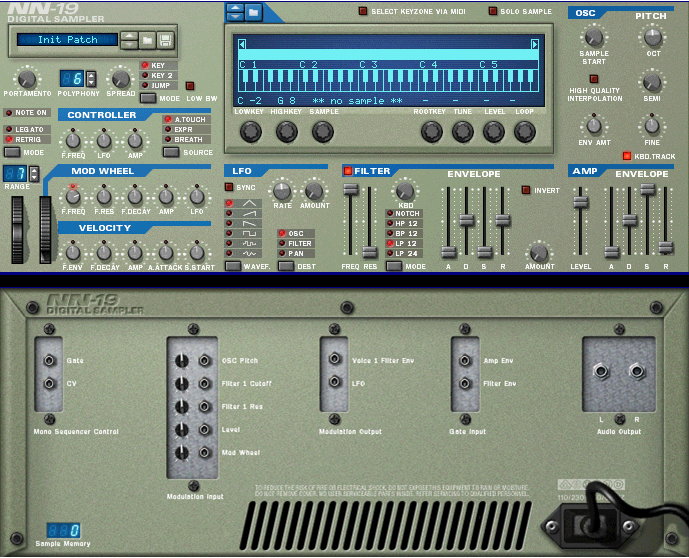This screenshot has height=558, width=689.
Task: Select square LFO waveform
Action: pyautogui.click(x=243, y=233)
